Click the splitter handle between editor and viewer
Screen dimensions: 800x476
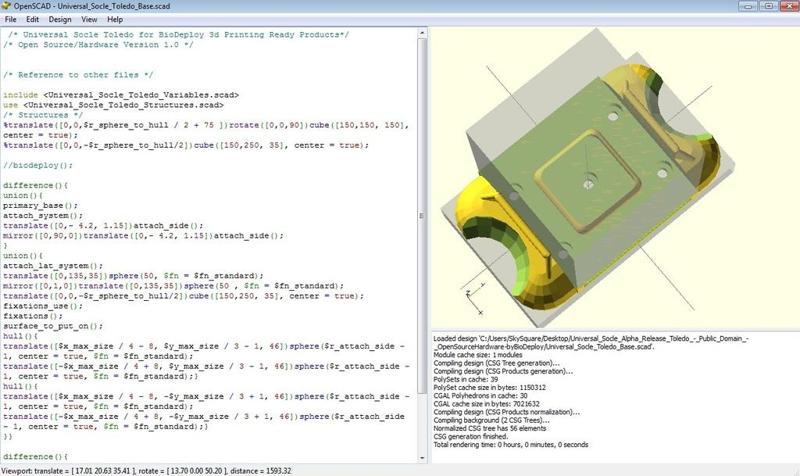point(429,245)
